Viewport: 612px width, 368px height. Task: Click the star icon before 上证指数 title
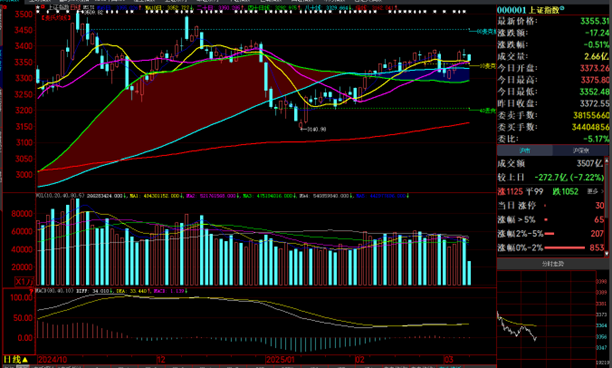[38, 7]
